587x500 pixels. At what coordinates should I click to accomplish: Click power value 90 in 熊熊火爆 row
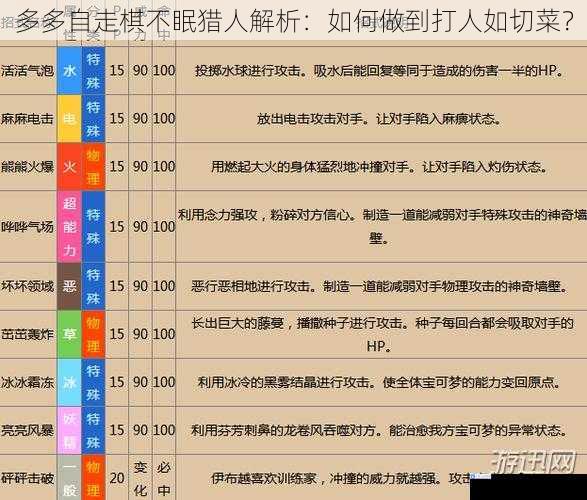pyautogui.click(x=140, y=167)
